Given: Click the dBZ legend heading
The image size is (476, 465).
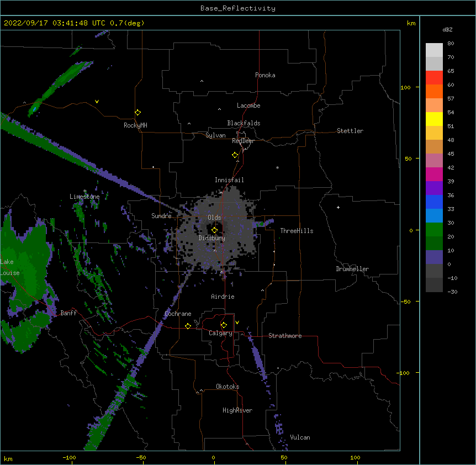Looking at the screenshot, I should pyautogui.click(x=447, y=29).
